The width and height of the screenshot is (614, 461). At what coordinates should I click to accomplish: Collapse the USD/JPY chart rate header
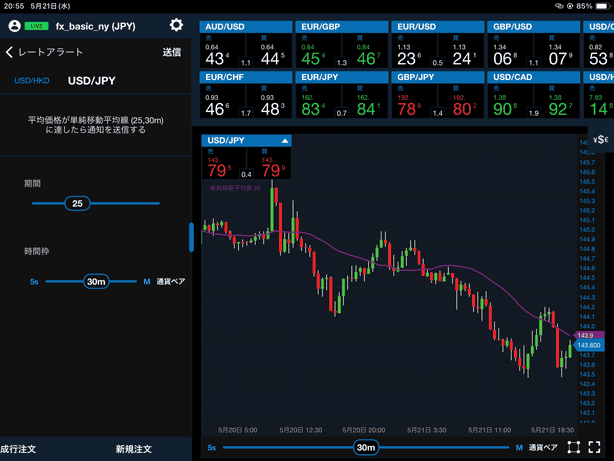[285, 141]
